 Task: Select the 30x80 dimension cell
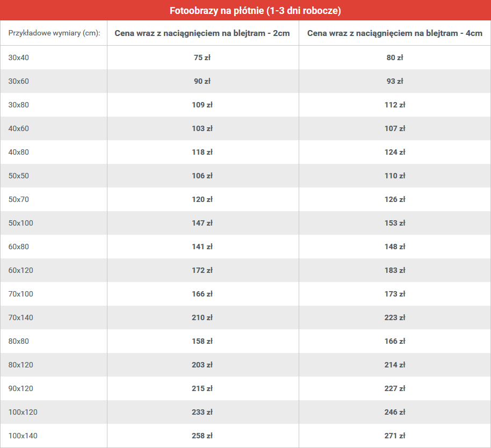(x=54, y=105)
